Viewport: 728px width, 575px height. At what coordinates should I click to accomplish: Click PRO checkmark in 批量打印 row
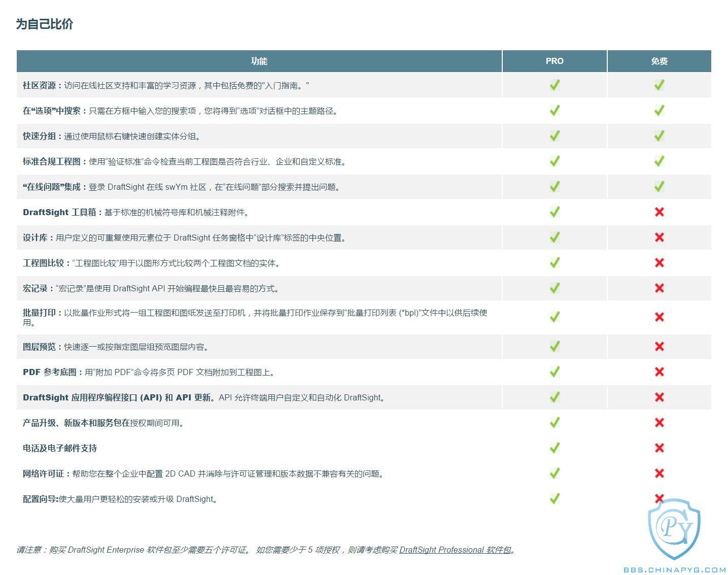click(554, 317)
